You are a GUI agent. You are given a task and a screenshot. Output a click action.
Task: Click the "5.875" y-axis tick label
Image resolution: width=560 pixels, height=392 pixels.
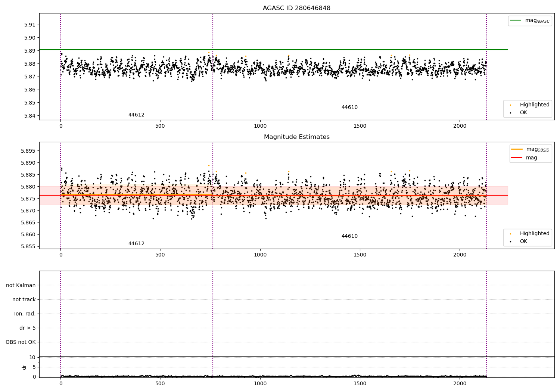point(28,199)
